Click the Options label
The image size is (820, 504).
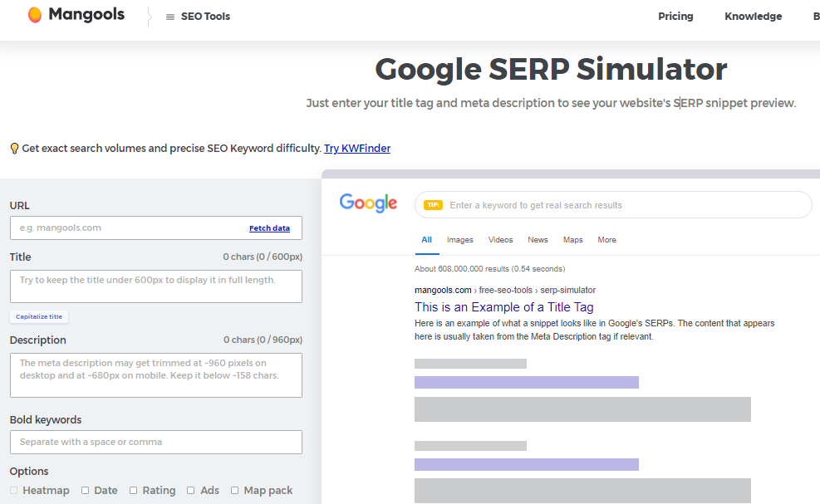[x=29, y=471]
